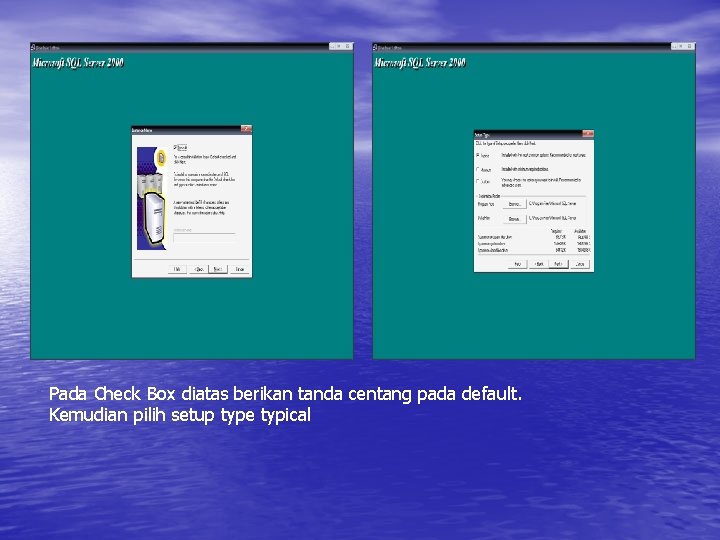Click Help in the Instance Name dialog
Viewport: 720px width, 540px height.
[177, 269]
